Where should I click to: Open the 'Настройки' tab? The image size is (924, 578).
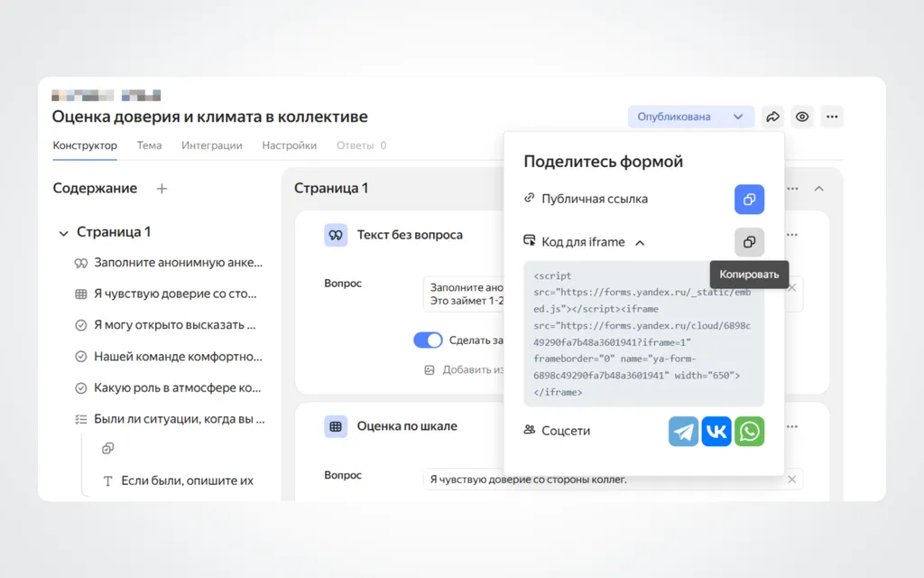click(x=290, y=145)
